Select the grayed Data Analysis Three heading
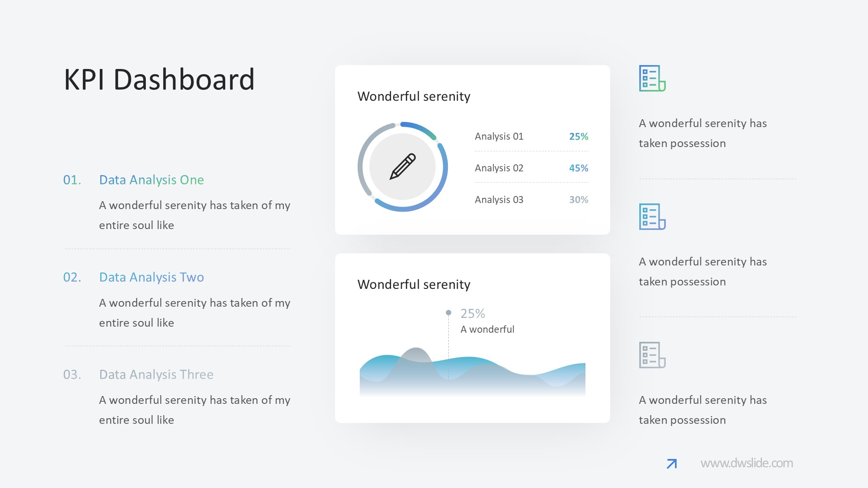The width and height of the screenshot is (868, 488). coord(156,375)
